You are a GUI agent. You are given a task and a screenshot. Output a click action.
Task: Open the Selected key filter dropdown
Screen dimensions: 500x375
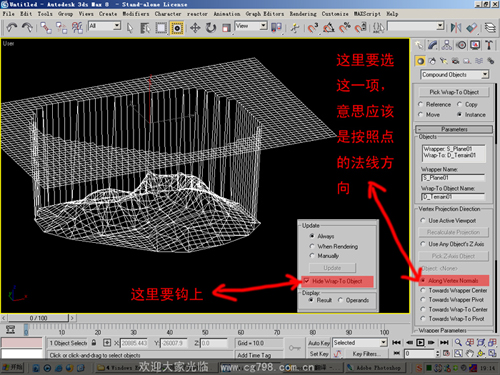360,343
